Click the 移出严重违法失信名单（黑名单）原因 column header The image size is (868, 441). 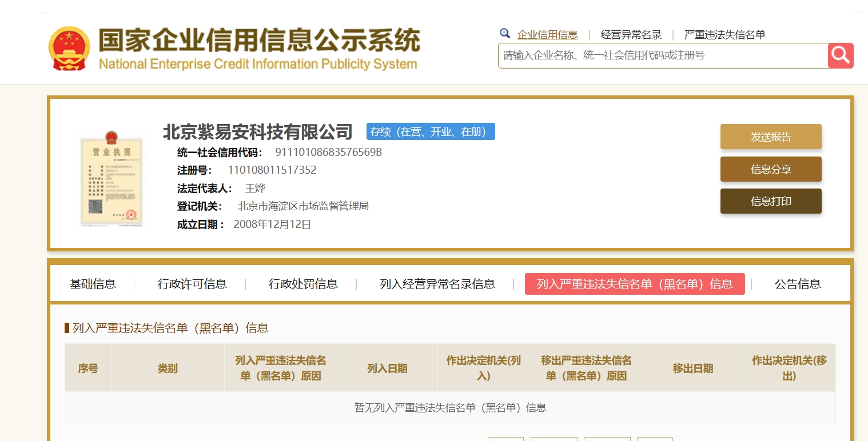tap(586, 368)
